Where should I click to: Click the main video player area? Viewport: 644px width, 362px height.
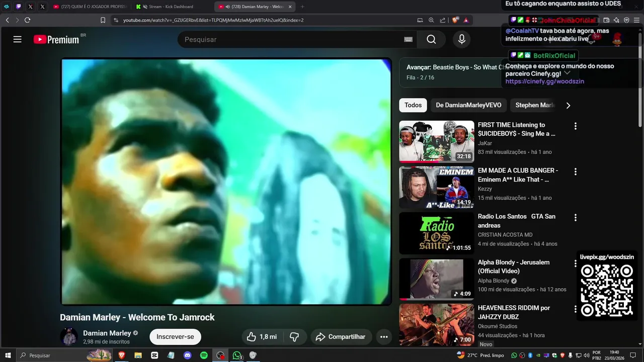click(x=226, y=182)
